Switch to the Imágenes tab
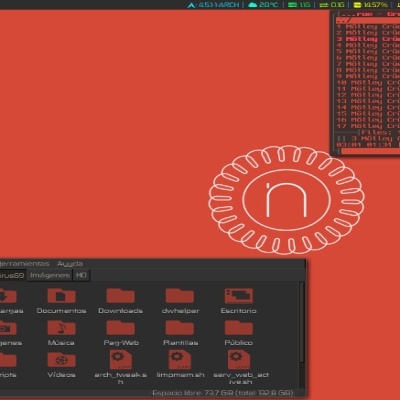The width and height of the screenshot is (400, 400). (x=50, y=275)
